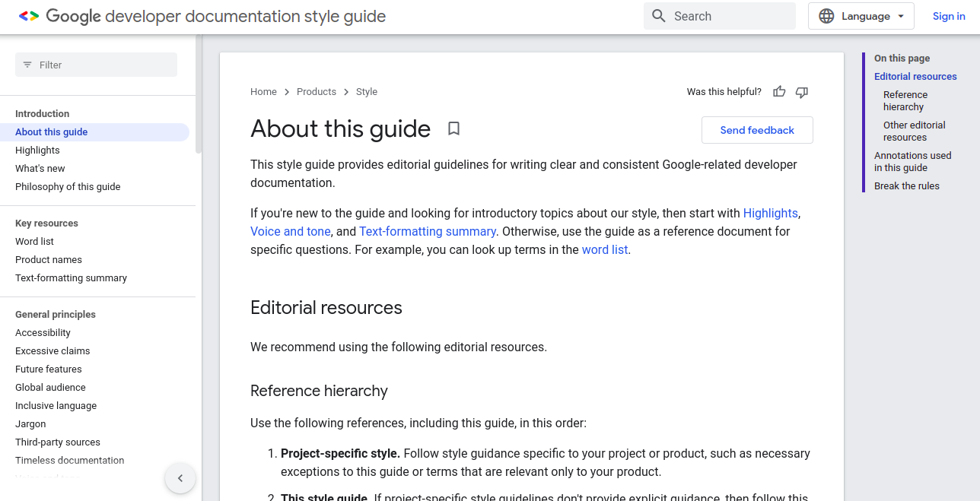The image size is (980, 501).
Task: Select Word list in Key resources
Action: 34,242
